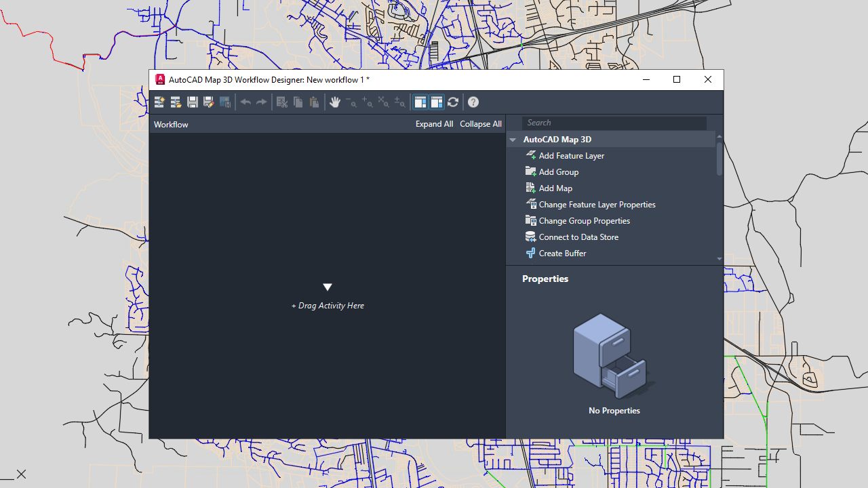Click the Paste clipboard toolbar icon
Viewport: 868px width, 488px height.
pos(314,102)
